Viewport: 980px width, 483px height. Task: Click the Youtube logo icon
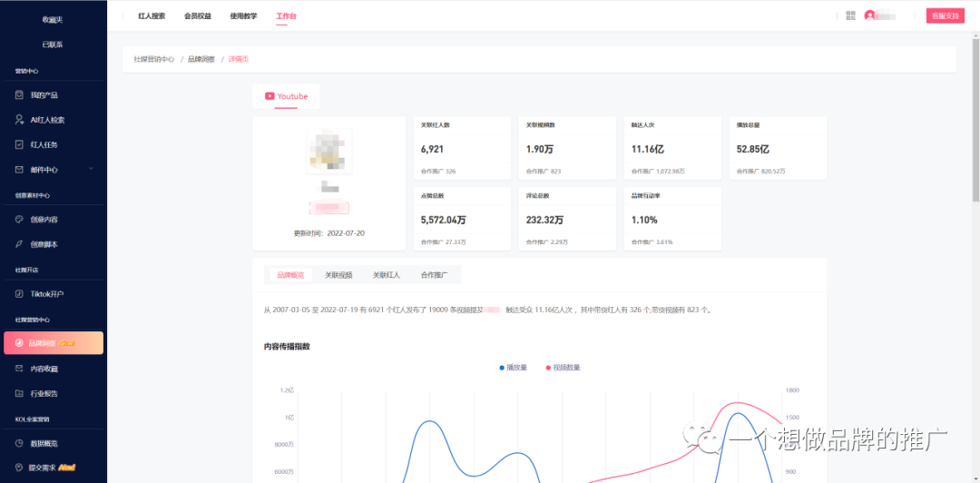tap(269, 96)
